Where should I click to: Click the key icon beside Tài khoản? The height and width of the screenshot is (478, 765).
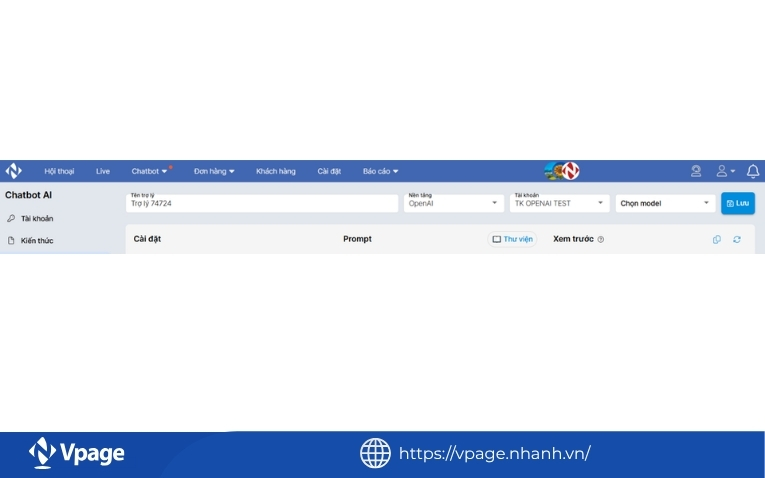coord(11,219)
